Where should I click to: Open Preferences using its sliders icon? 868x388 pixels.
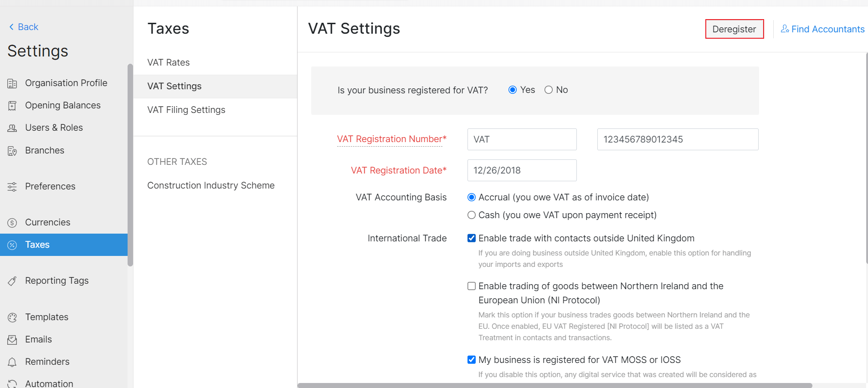(x=13, y=186)
